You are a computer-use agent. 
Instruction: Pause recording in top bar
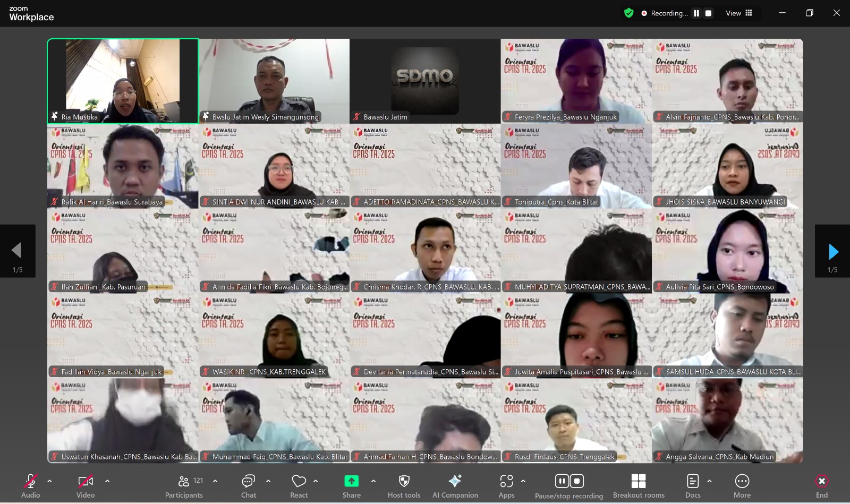696,13
